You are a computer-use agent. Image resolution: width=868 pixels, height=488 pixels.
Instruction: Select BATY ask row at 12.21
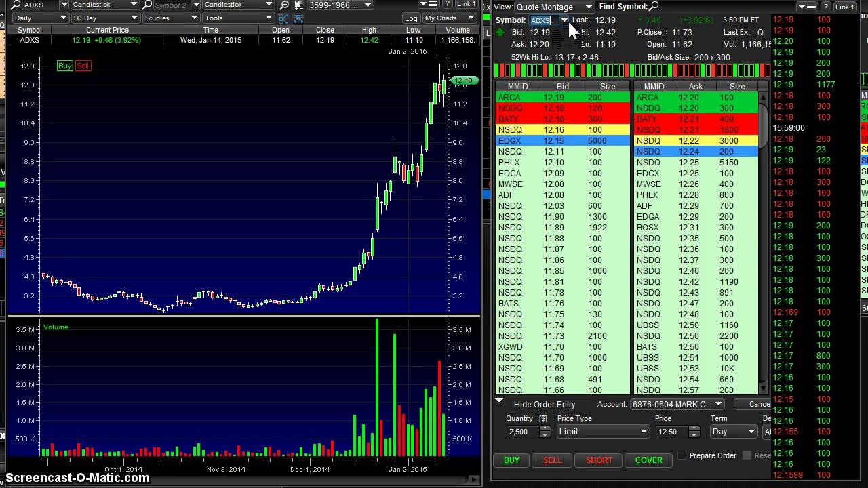[696, 119]
